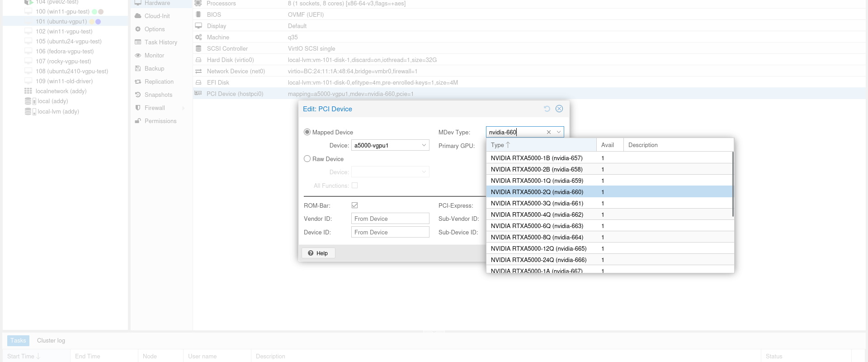Choose NVIDIA RTXA5000-4Q (nvidia-662)

tap(609, 214)
